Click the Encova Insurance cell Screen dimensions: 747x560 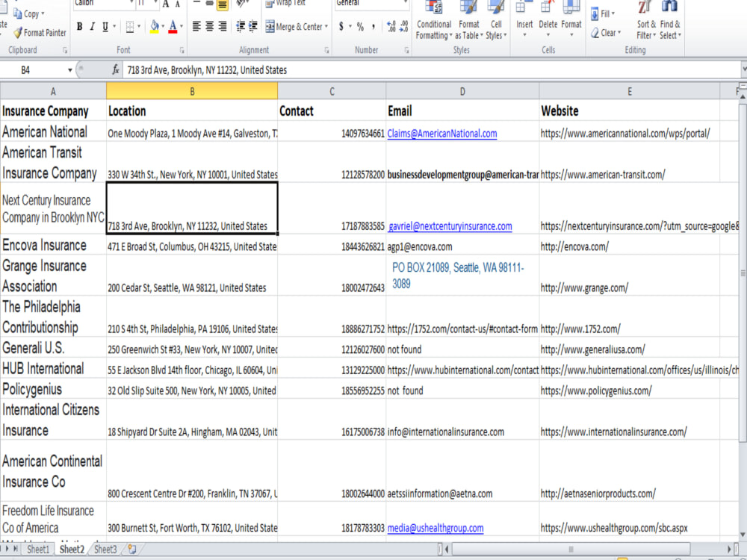53,245
